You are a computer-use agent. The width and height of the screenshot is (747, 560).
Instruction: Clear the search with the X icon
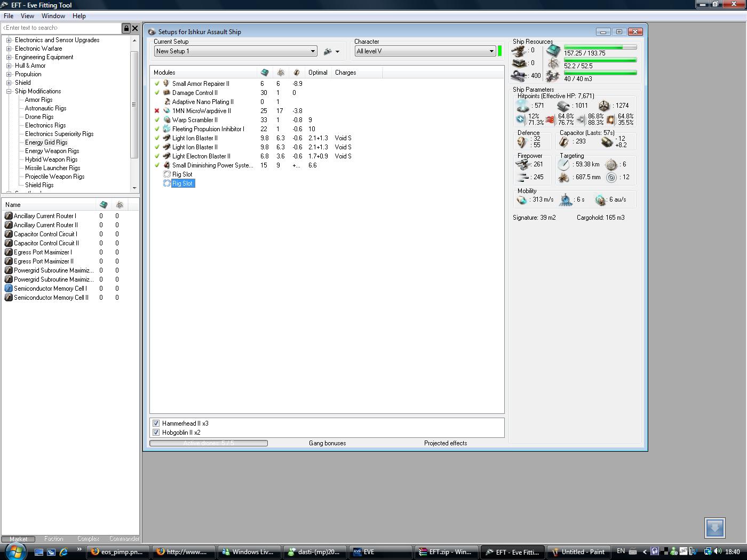click(x=135, y=28)
